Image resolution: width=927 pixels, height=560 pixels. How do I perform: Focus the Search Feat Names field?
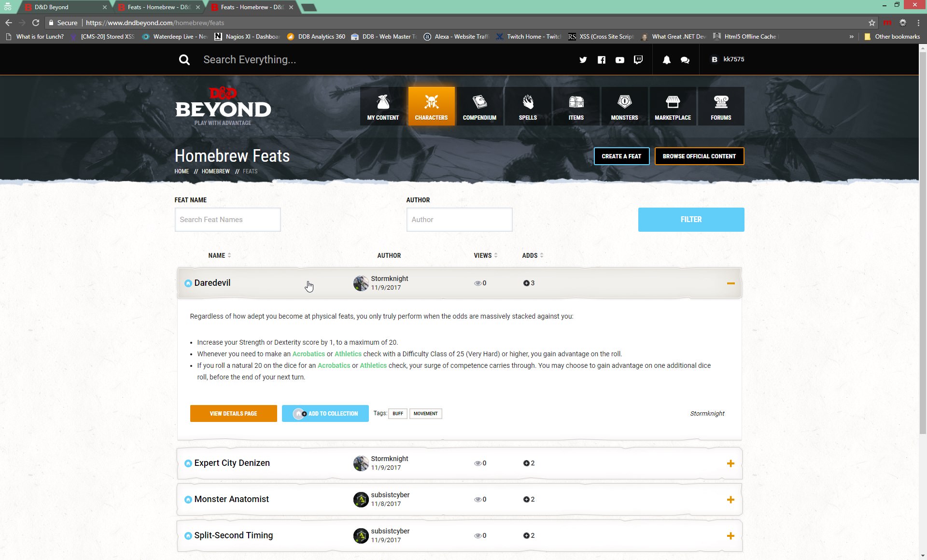(x=227, y=220)
